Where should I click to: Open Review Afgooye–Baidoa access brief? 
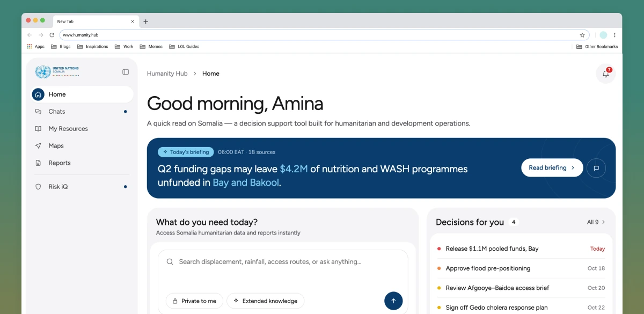point(521,288)
